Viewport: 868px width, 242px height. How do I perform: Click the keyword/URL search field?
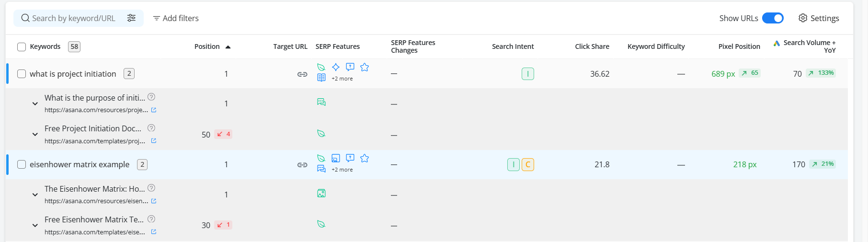pyautogui.click(x=73, y=18)
